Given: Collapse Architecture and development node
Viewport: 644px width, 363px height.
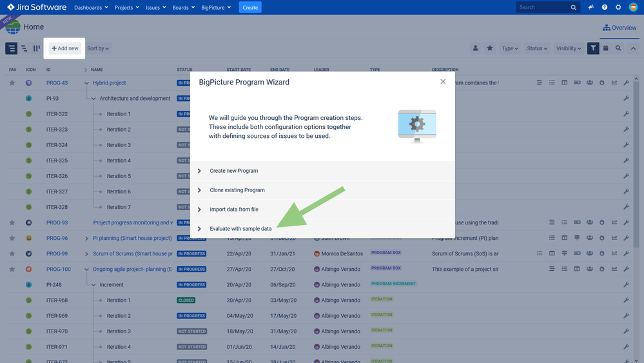Looking at the screenshot, I should (x=93, y=99).
